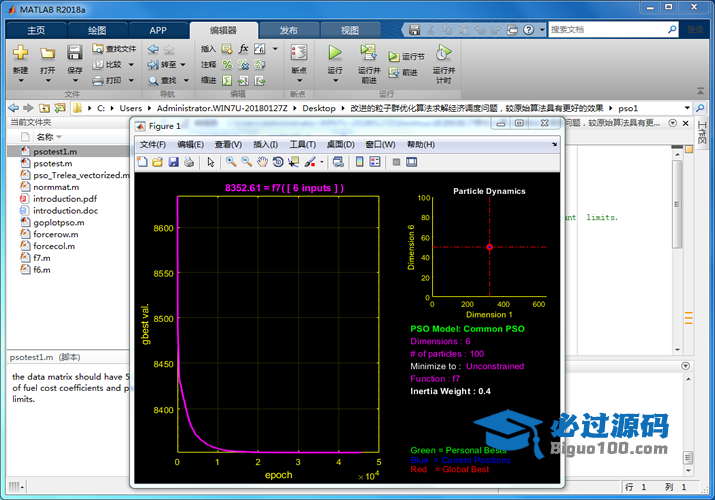Click the editor vertical scrollbar
This screenshot has width=715, height=500.
pos(678,205)
